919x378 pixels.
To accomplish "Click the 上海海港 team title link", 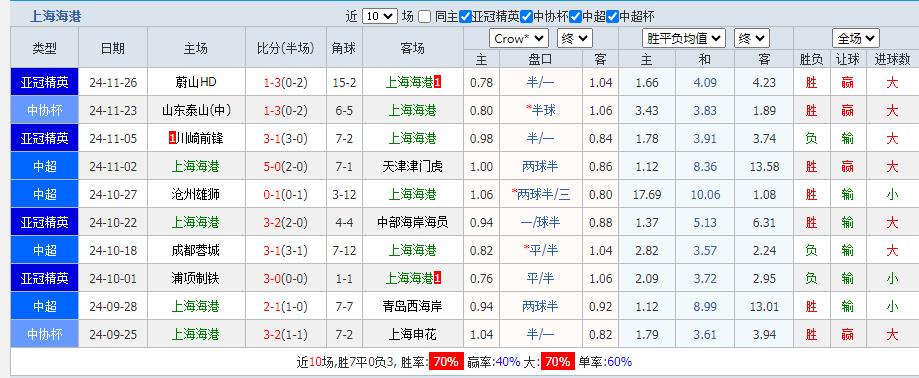I will click(x=56, y=16).
